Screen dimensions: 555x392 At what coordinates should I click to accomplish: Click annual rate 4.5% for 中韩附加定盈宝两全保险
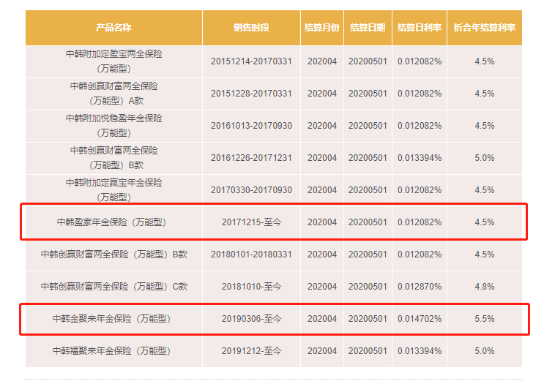(484, 61)
